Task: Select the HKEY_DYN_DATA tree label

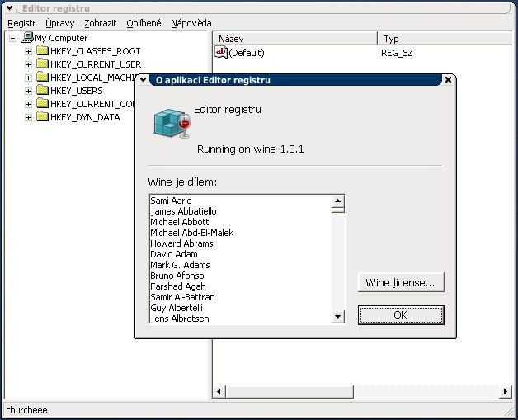Action: [85, 117]
